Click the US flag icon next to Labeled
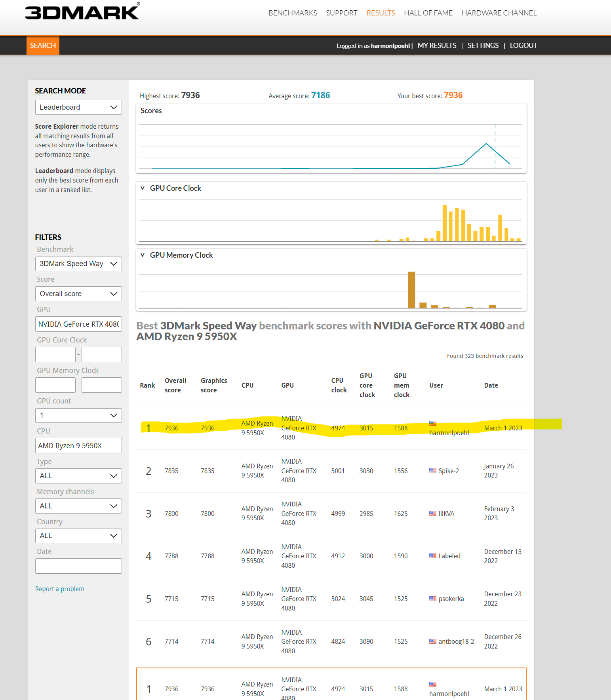 pyautogui.click(x=433, y=556)
